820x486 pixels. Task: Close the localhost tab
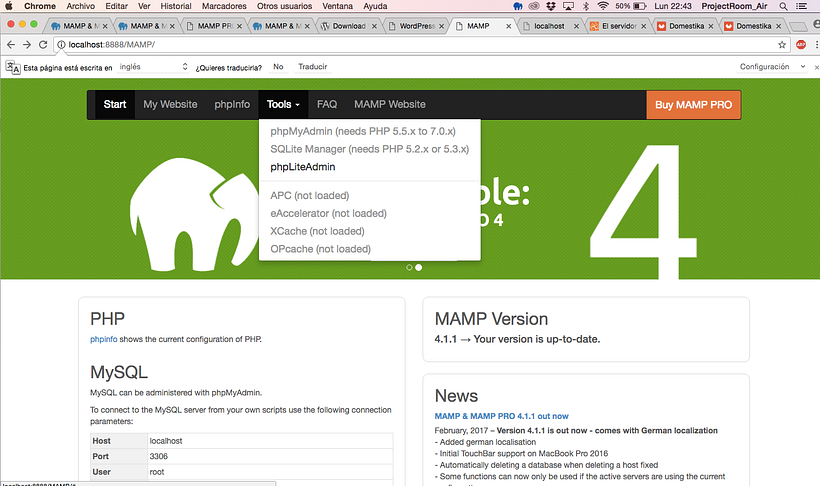pyautogui.click(x=576, y=26)
